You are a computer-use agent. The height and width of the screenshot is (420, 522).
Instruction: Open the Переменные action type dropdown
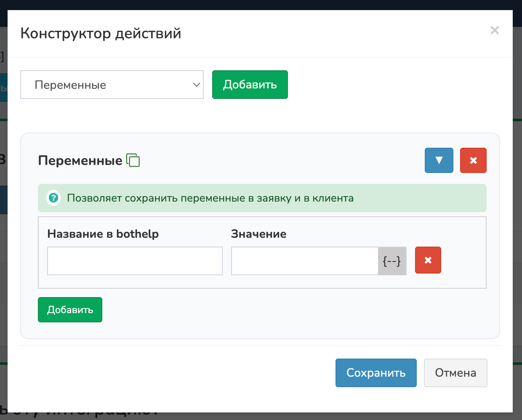112,85
